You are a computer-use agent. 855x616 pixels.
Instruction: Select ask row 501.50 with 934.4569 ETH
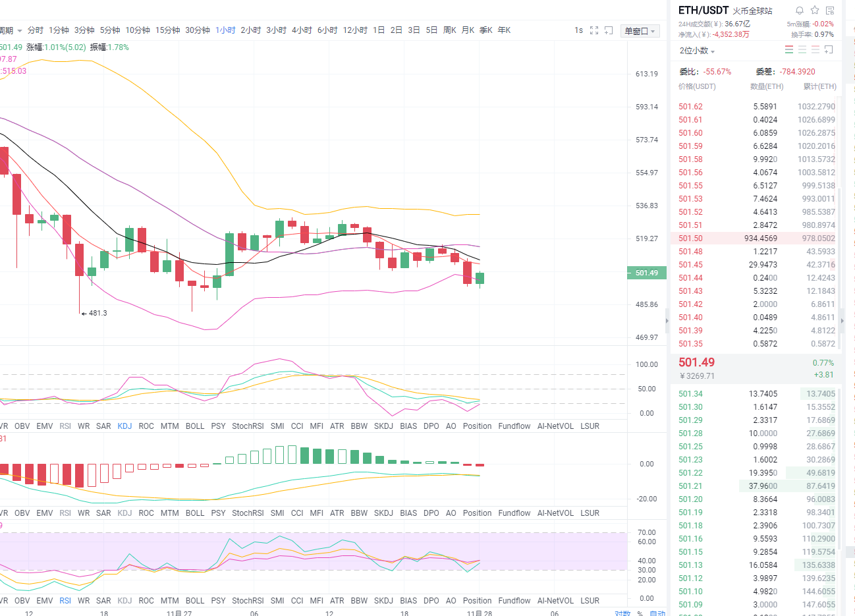point(756,238)
